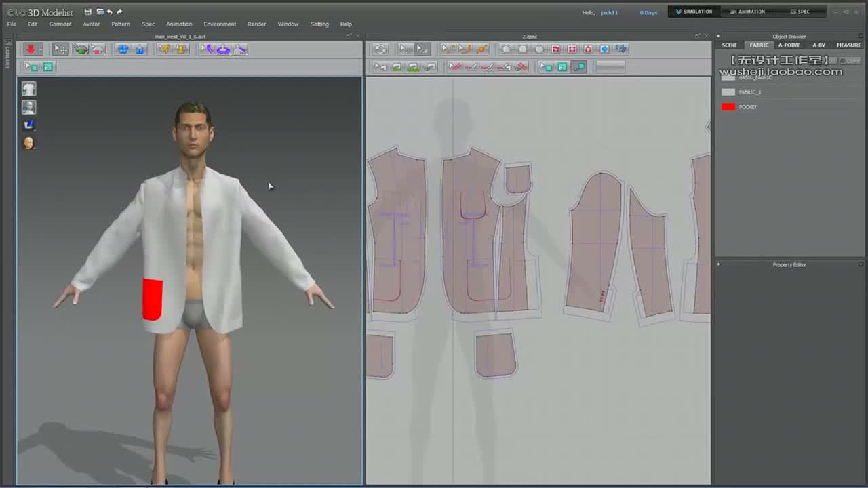Click the red internal polygon tool
The width and height of the screenshot is (868, 488).
pyautogui.click(x=555, y=49)
